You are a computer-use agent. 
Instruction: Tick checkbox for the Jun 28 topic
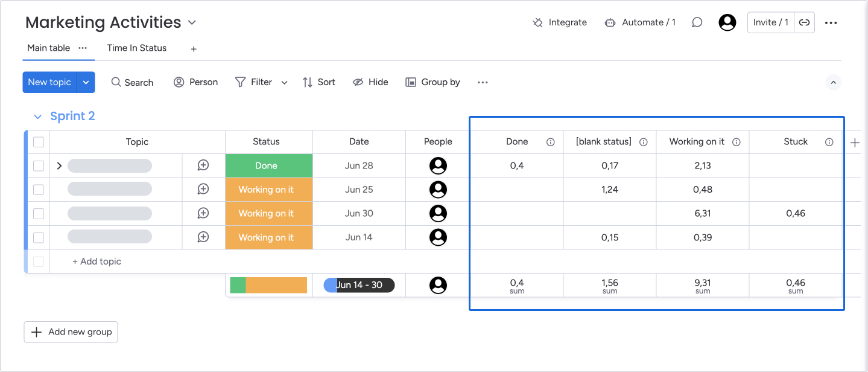click(39, 165)
